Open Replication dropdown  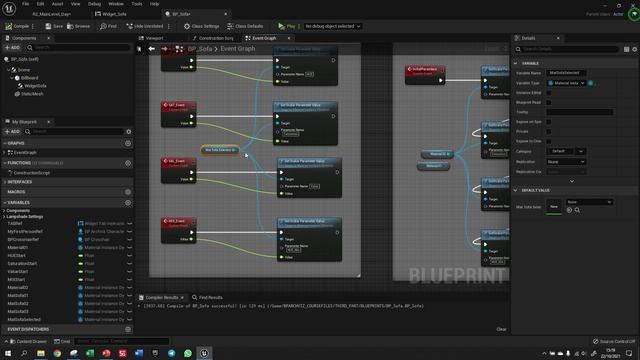click(x=566, y=162)
